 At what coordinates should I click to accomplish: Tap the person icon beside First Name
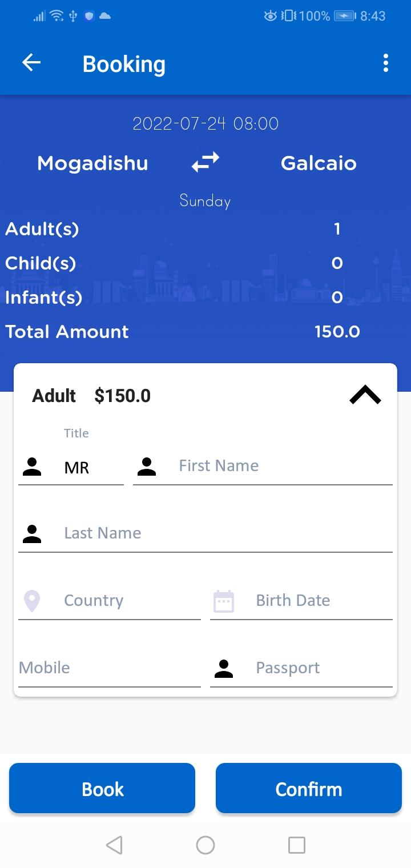point(147,467)
